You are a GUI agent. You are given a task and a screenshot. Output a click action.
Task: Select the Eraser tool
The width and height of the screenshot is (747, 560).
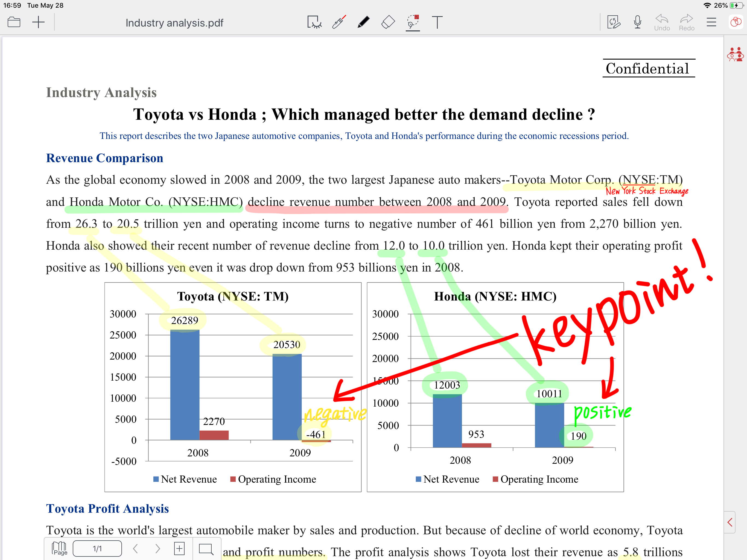[x=388, y=22]
